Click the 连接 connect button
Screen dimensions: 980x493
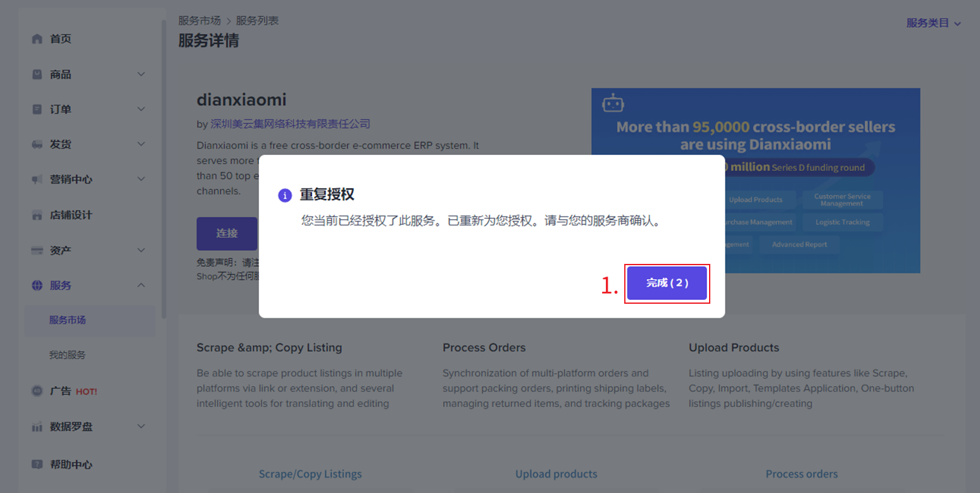tap(227, 234)
